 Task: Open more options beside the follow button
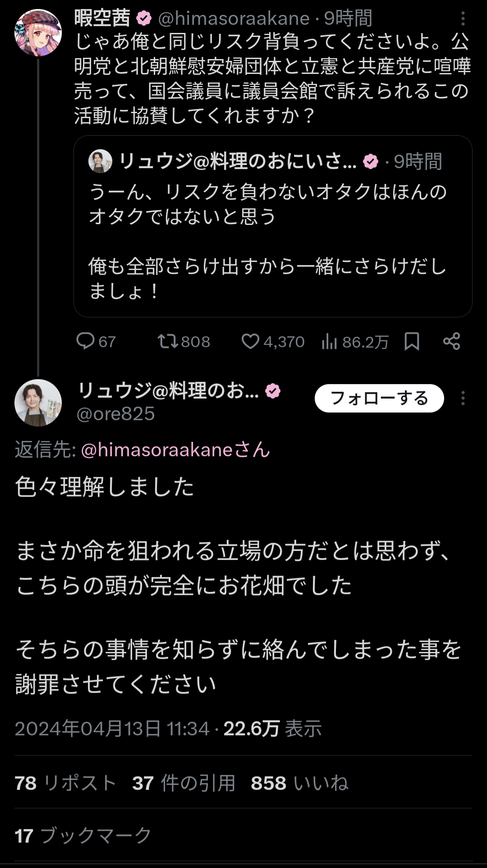pos(463,398)
